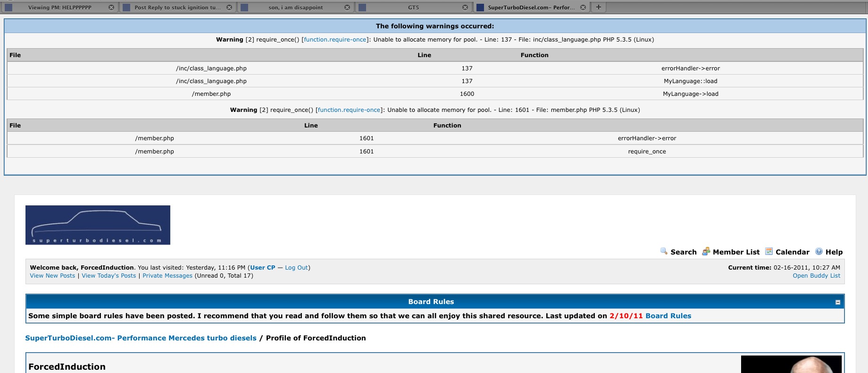Open the Calendar link
Image resolution: width=868 pixels, height=373 pixels.
pyautogui.click(x=793, y=252)
